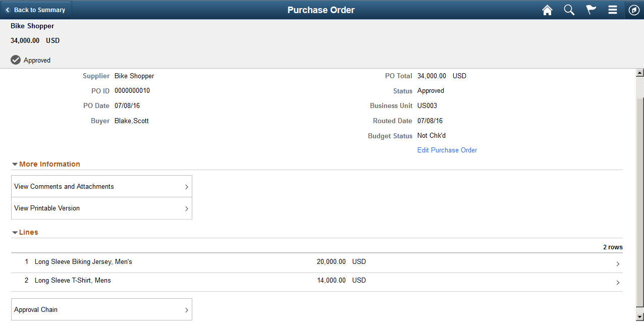Image resolution: width=644 pixels, height=323 pixels.
Task: Open the Actions List hamburger icon
Action: pyautogui.click(x=612, y=10)
